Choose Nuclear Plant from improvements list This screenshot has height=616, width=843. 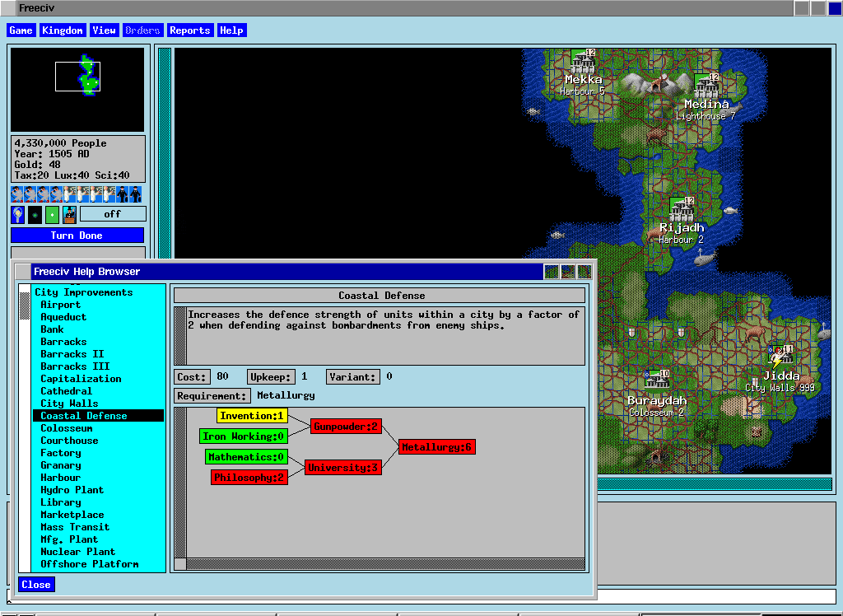(77, 552)
